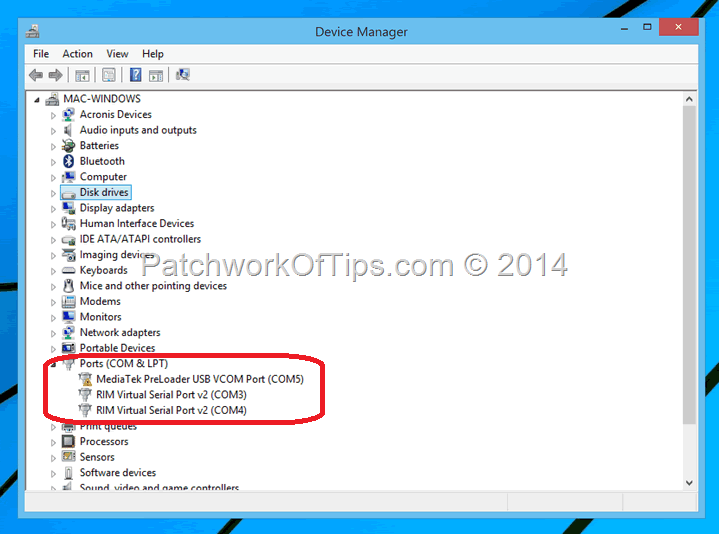Open the View menu
719x534 pixels.
[x=117, y=54]
